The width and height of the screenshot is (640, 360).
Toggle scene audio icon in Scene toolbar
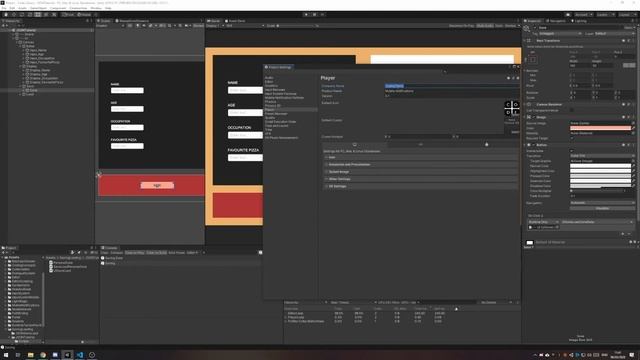tap(144, 26)
